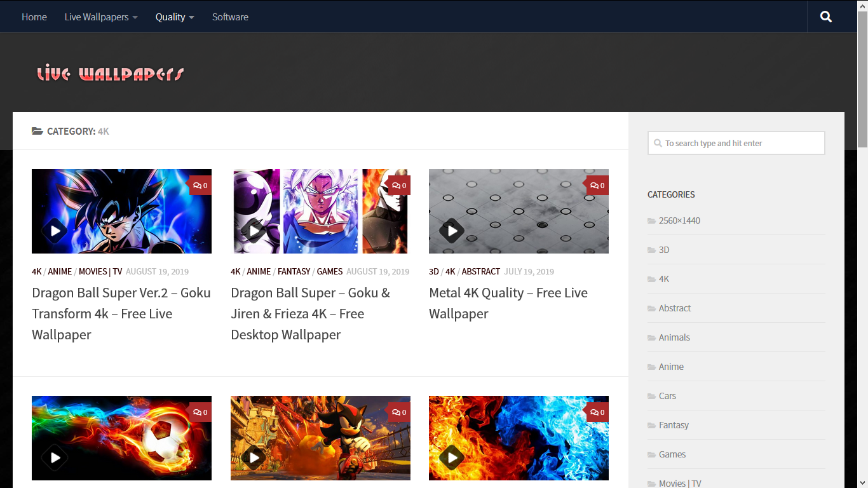Open the 2560×1440 category
The image size is (868, 488).
679,220
